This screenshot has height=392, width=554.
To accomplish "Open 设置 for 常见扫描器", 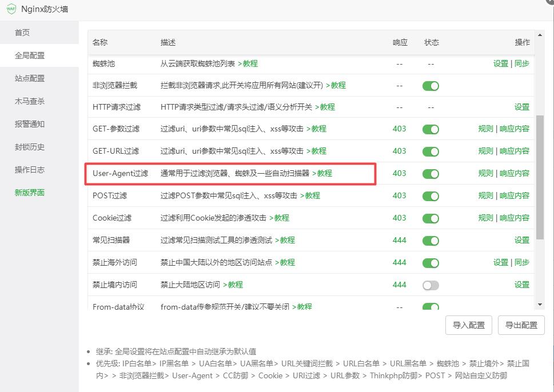I will (522, 240).
